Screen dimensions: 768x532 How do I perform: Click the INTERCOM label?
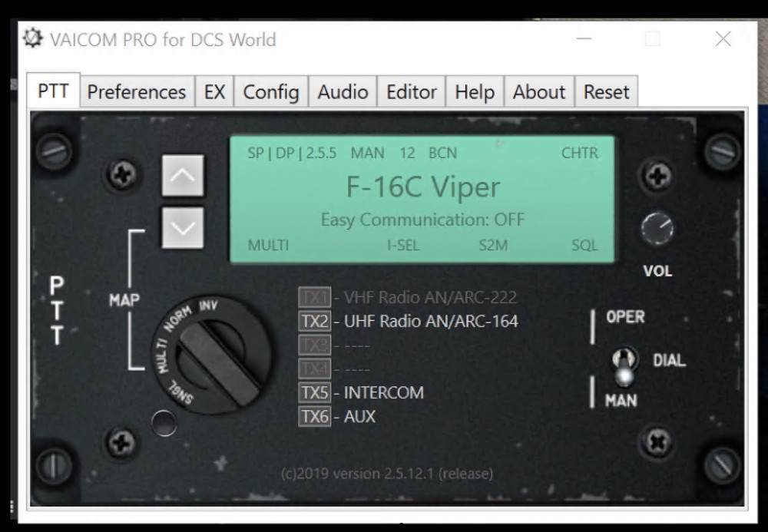pyautogui.click(x=384, y=392)
